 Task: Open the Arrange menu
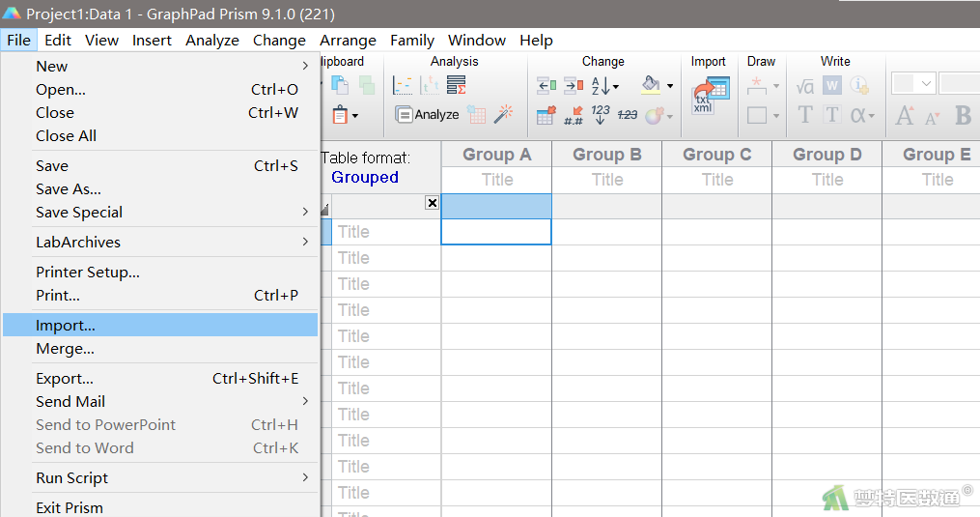coord(348,40)
